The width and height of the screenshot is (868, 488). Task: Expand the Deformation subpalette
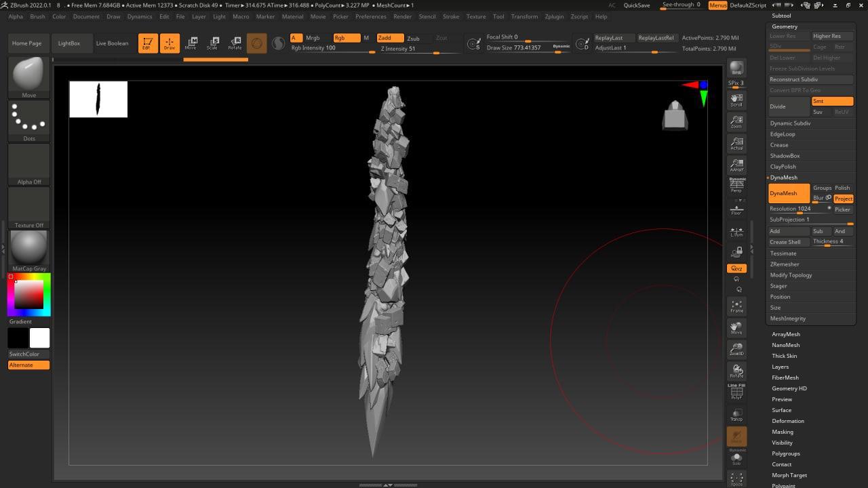(787, 421)
